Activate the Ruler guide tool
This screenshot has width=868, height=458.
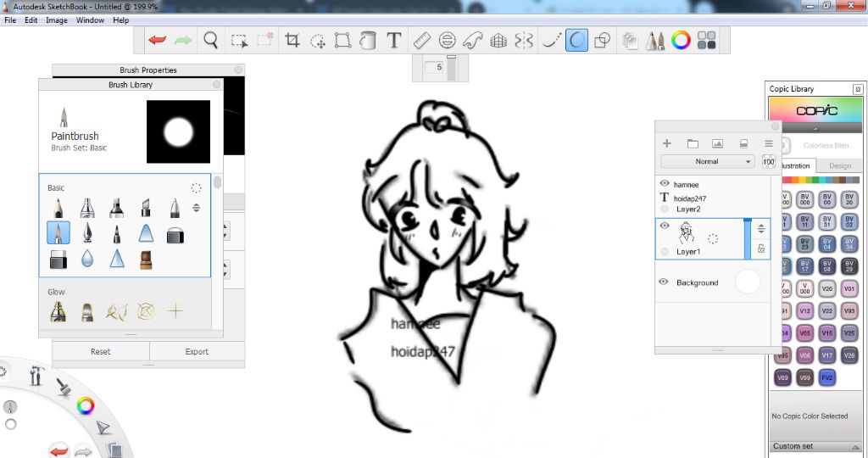pyautogui.click(x=422, y=40)
